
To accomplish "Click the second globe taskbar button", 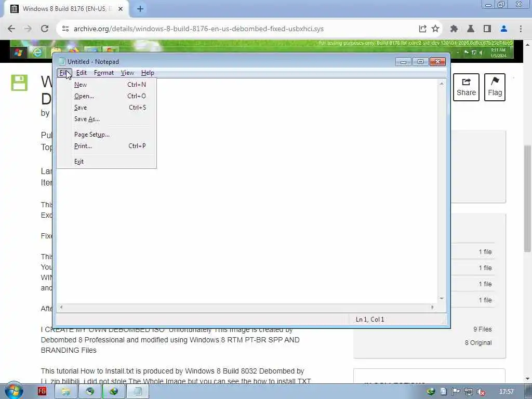I will 114,392.
